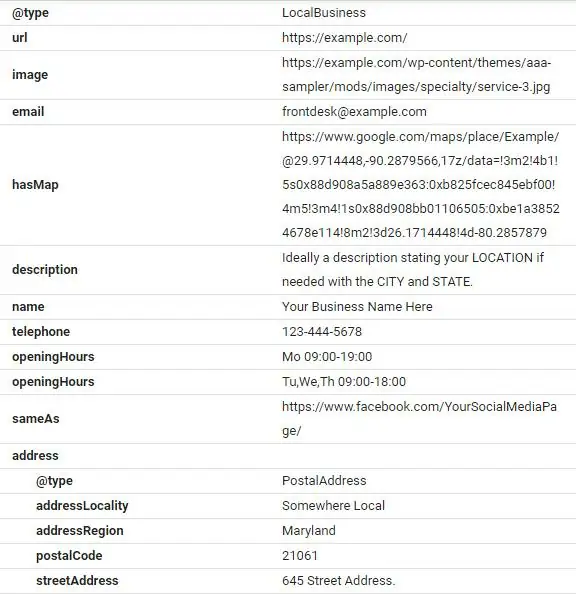Click the hasMap Google Maps URL
Image resolution: width=576 pixels, height=595 pixels.
421,184
